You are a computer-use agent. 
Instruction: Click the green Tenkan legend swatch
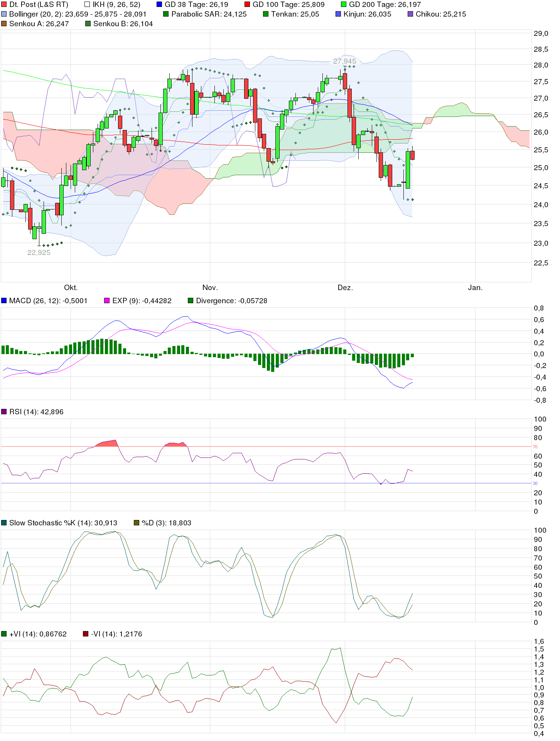[x=266, y=14]
